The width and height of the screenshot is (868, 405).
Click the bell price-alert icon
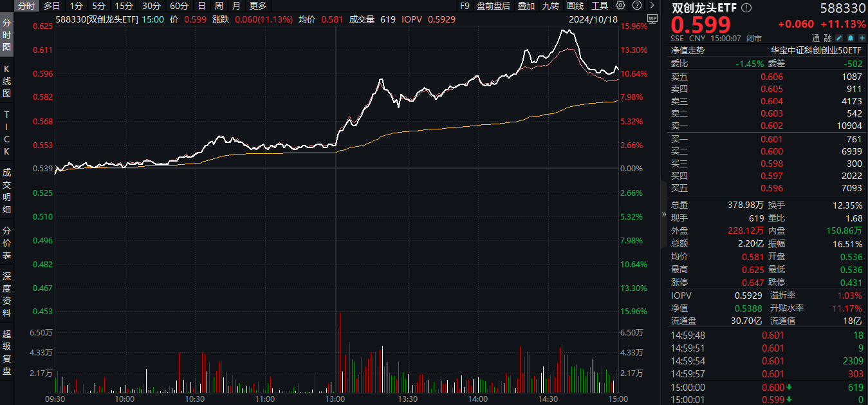pyautogui.click(x=851, y=38)
